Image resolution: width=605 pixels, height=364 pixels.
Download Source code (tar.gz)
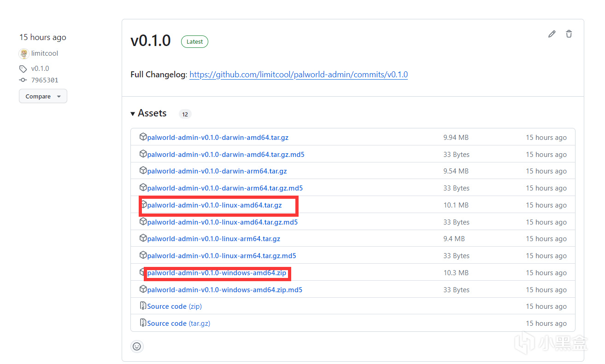(x=179, y=324)
